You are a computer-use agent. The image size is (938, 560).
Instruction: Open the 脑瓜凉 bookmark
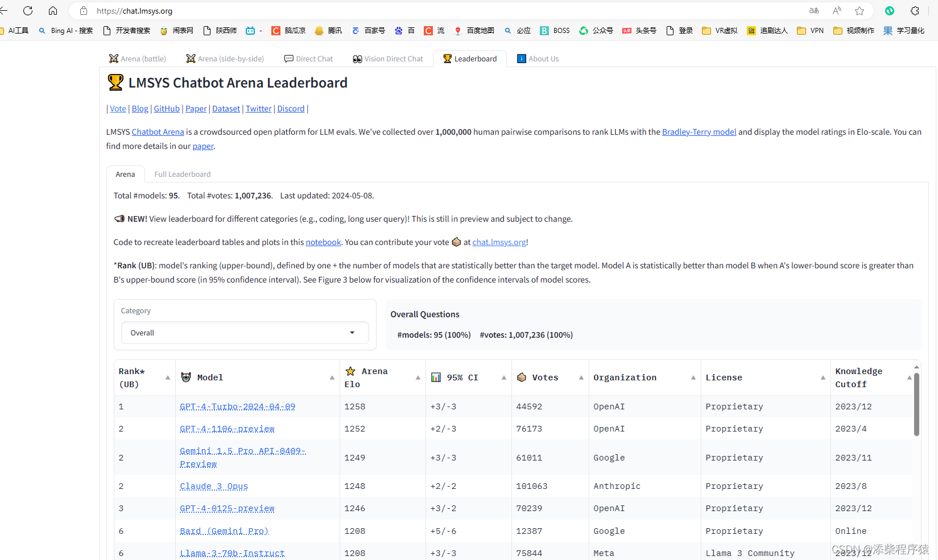288,31
